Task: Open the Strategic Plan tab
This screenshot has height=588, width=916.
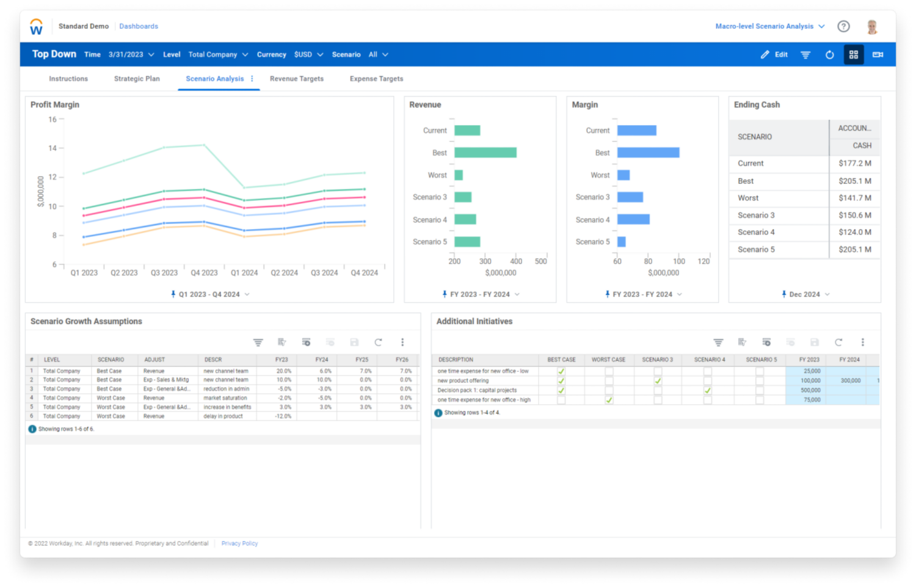Action: tap(137, 79)
